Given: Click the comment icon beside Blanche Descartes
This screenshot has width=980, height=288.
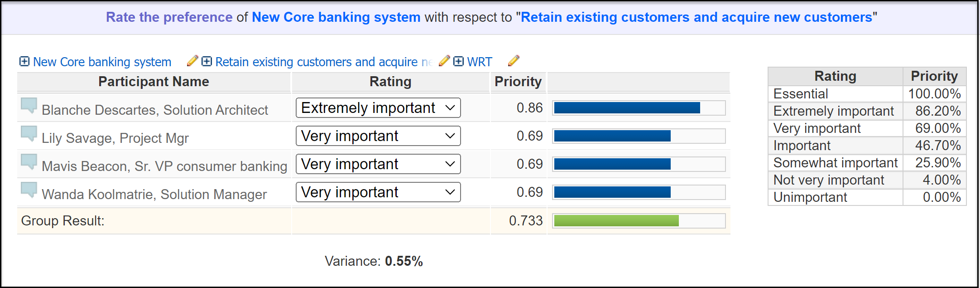Looking at the screenshot, I should [29, 105].
